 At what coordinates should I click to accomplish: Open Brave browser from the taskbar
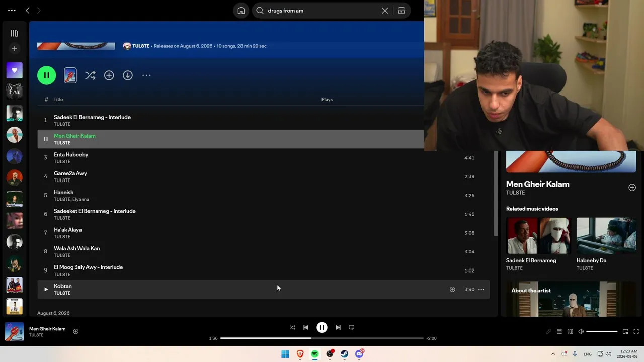[300, 354]
